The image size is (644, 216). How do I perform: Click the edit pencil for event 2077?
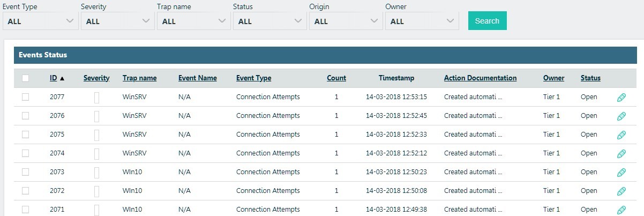(x=621, y=98)
